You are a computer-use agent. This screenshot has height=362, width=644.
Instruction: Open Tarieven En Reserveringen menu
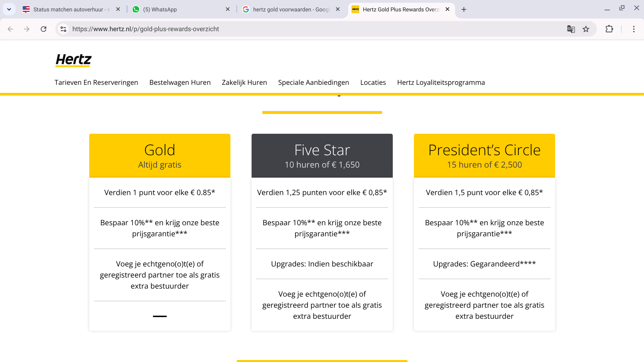pyautogui.click(x=96, y=82)
